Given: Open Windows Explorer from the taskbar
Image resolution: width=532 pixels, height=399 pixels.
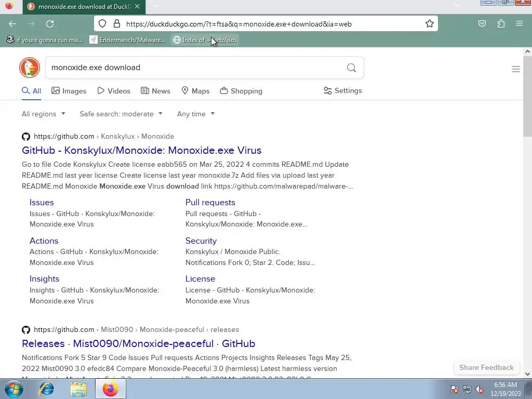Looking at the screenshot, I should (78, 389).
